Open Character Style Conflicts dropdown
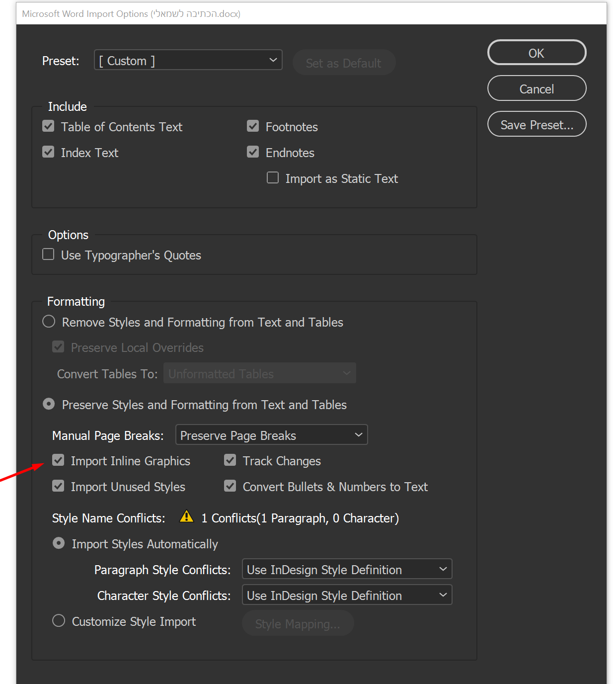Image resolution: width=616 pixels, height=684 pixels. (x=347, y=595)
